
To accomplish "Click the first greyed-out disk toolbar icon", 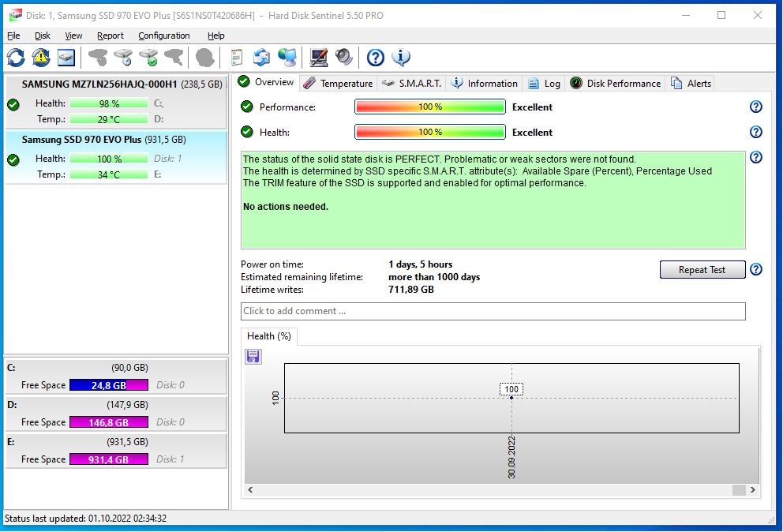I will [x=98, y=58].
